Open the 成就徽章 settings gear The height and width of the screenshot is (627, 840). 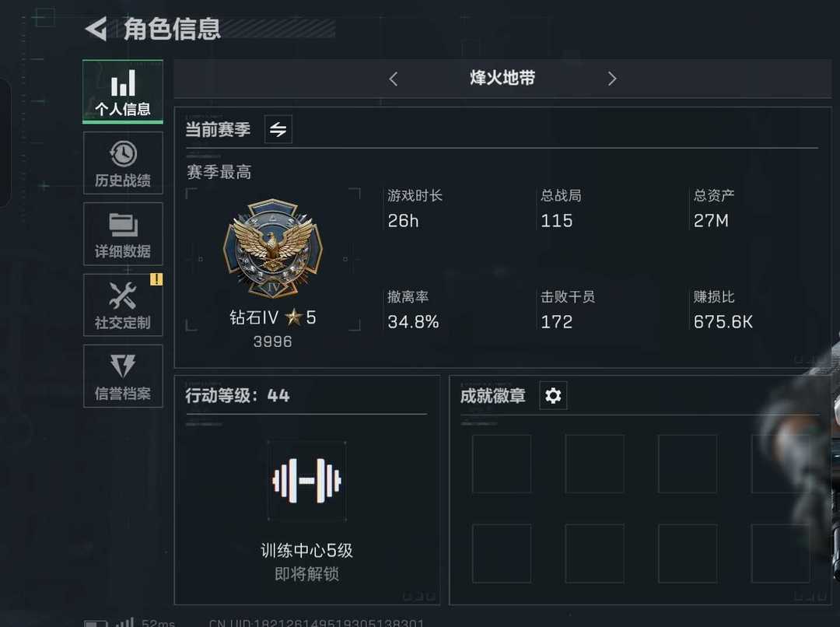[x=553, y=395]
